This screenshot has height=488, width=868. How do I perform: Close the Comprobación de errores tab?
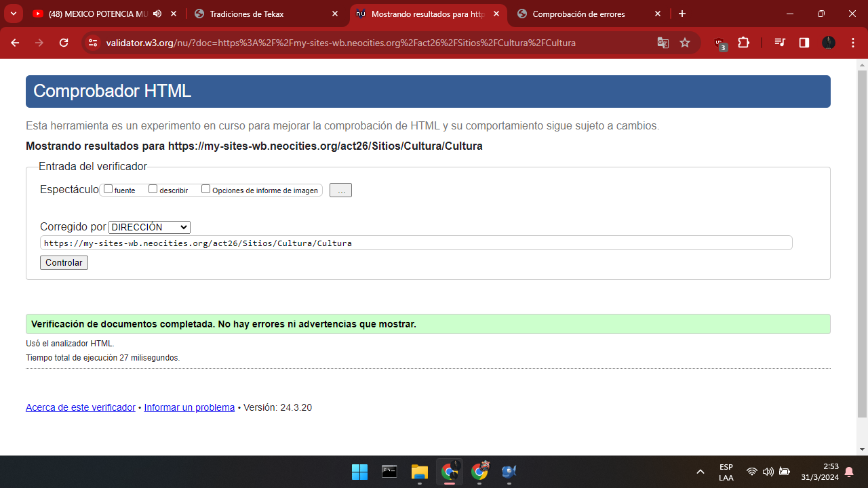point(658,14)
